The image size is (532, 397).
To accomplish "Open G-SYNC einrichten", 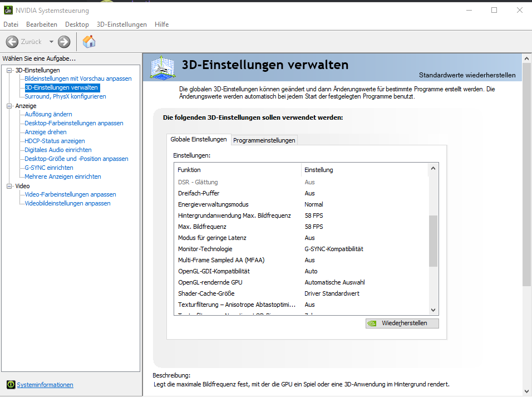I will (x=49, y=168).
